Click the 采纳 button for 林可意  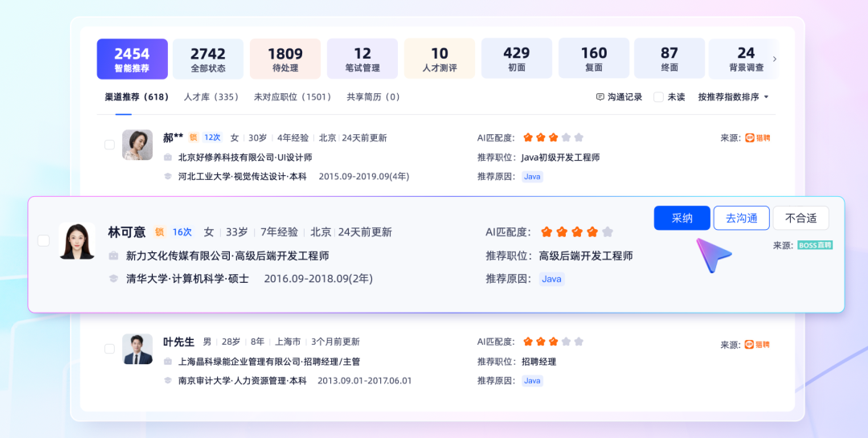[x=682, y=218]
